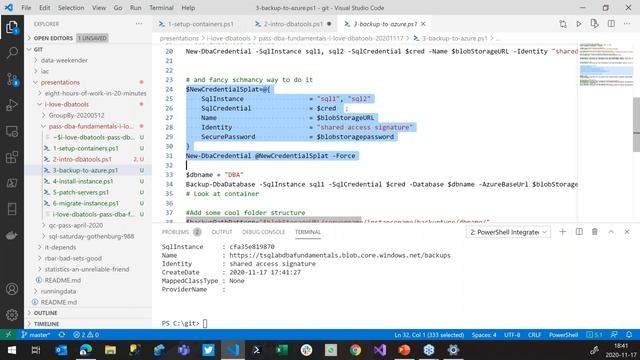Click the Synchronize Changes status icon
640x360 pixels.
[x=62, y=335]
